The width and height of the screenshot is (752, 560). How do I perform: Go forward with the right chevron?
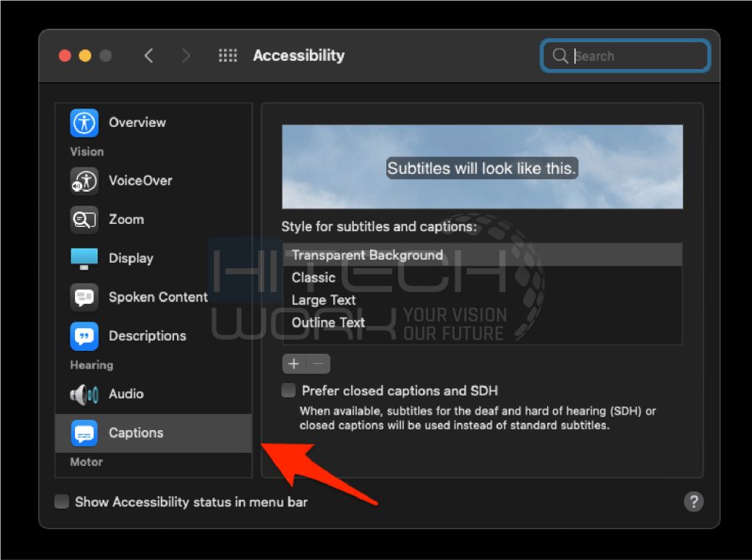[186, 56]
